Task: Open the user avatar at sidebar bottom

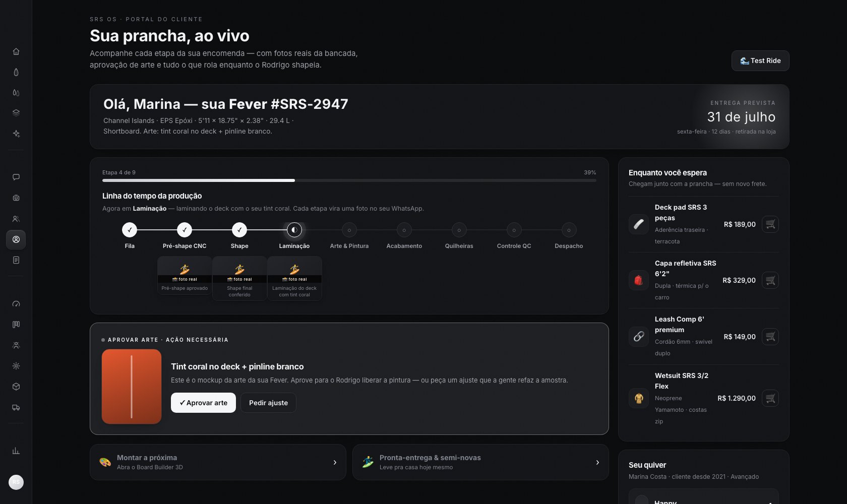Action: click(16, 482)
